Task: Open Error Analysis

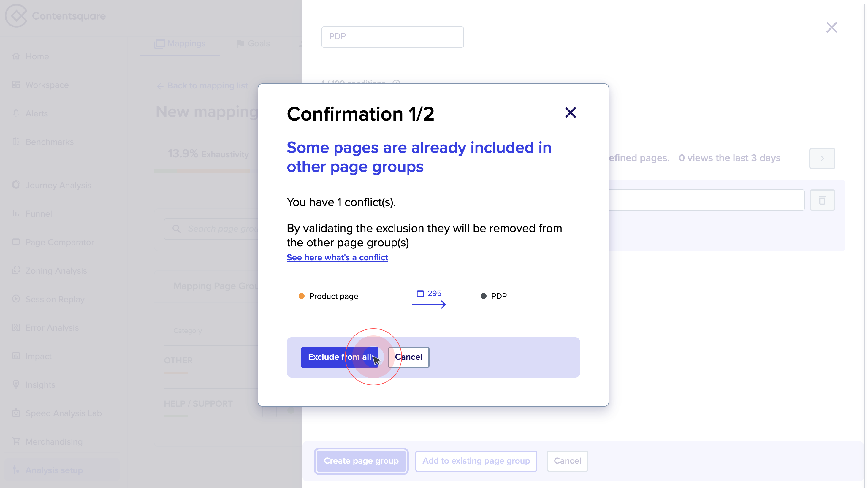Action: point(52,328)
